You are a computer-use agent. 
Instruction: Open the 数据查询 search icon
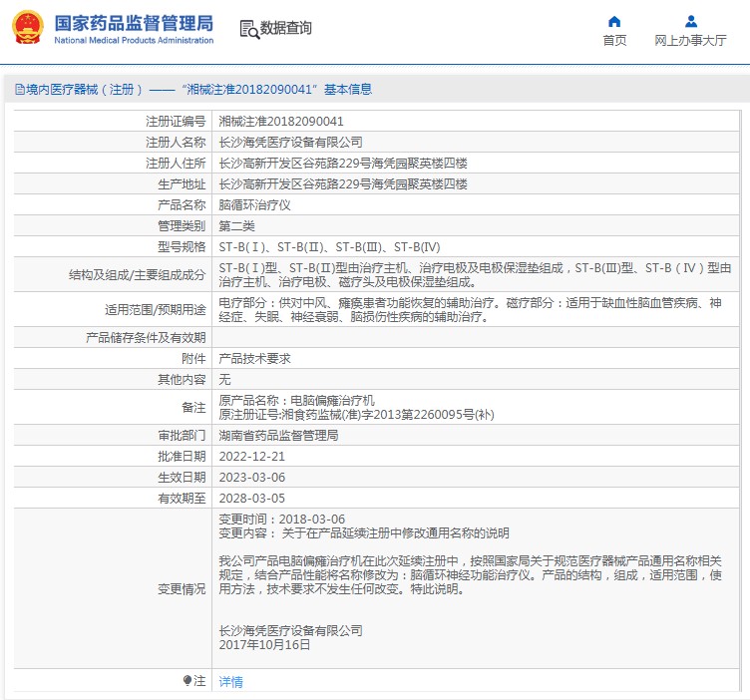[249, 29]
